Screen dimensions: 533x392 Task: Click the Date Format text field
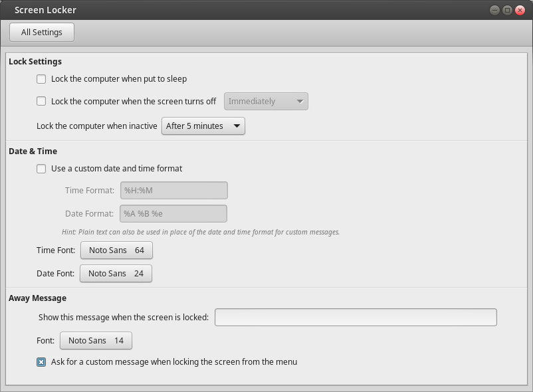173,214
